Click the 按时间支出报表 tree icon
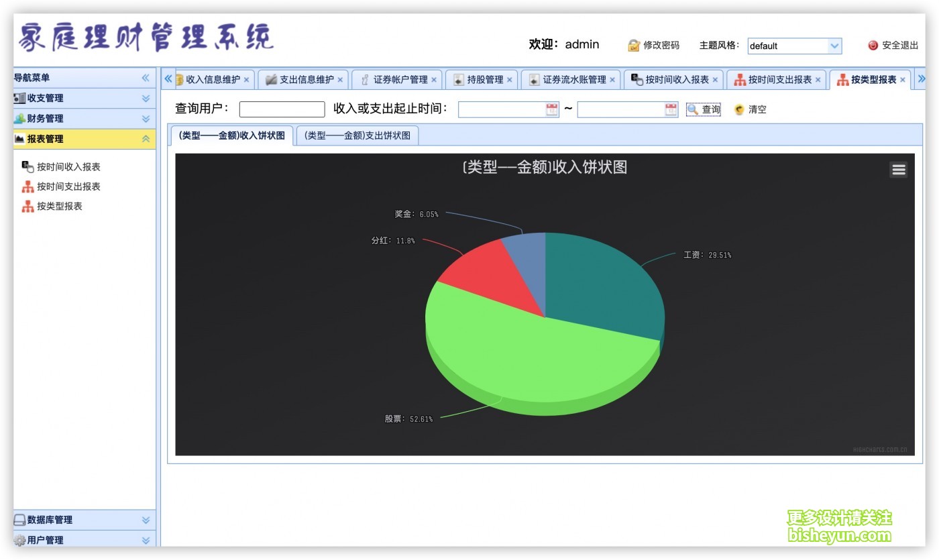This screenshot has width=939, height=560. pos(27,186)
